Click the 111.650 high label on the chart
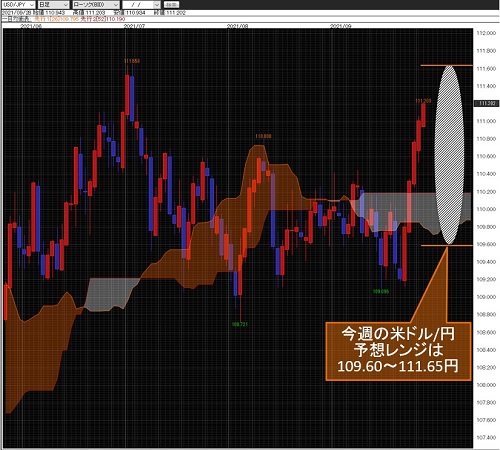This screenshot has width=500, height=450. pyautogui.click(x=132, y=61)
